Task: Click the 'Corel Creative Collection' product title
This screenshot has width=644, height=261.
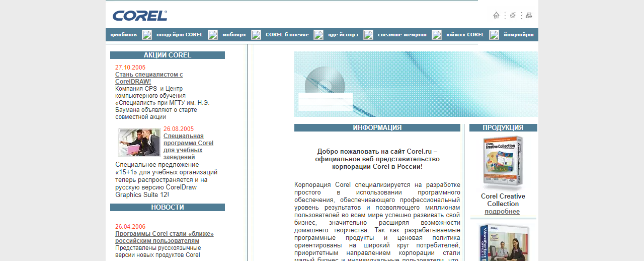Action: click(x=503, y=200)
